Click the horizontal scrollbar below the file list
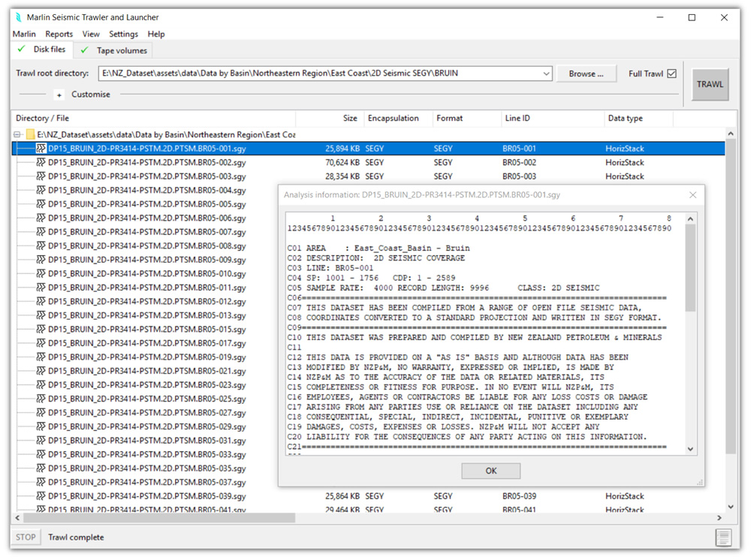 pyautogui.click(x=150, y=517)
